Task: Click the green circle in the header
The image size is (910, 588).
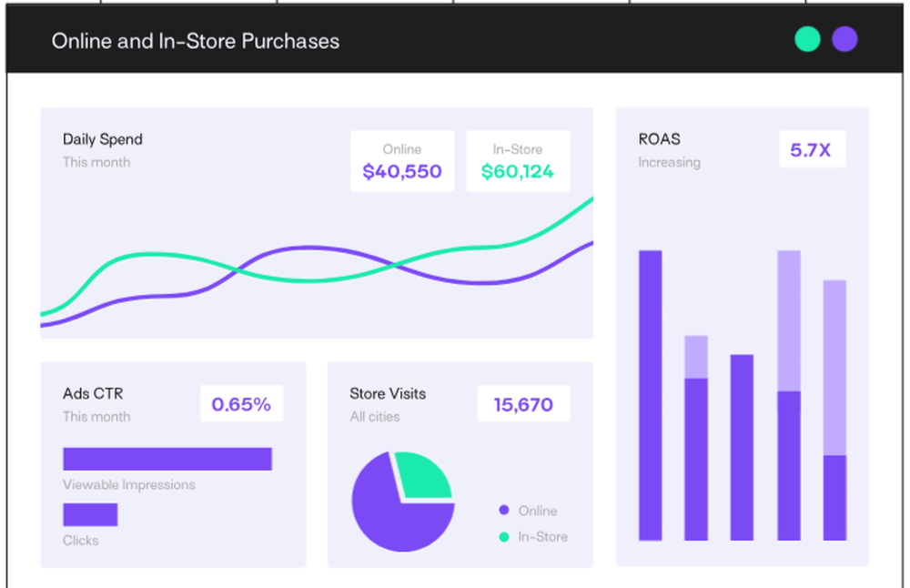Action: [807, 39]
